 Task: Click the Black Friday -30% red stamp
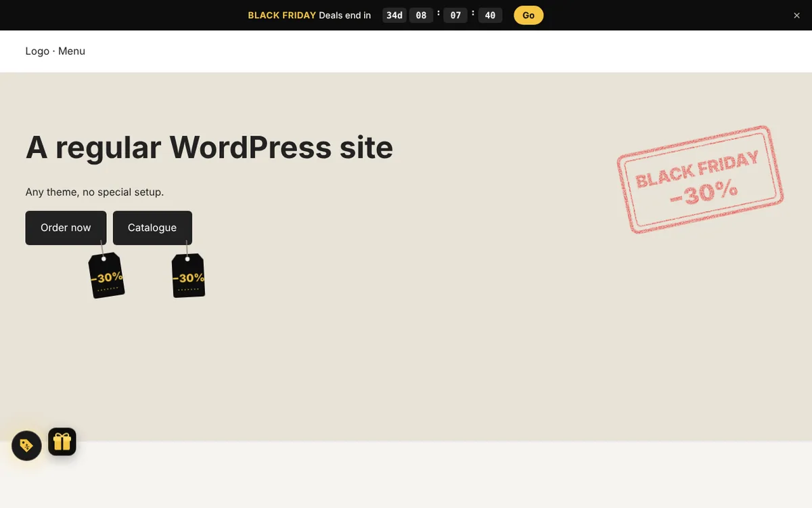[x=700, y=179]
